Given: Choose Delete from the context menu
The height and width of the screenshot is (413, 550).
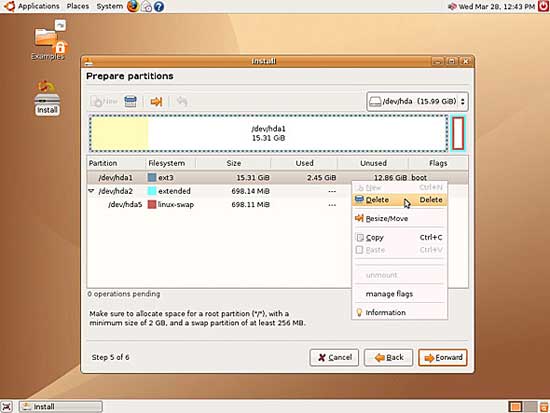Looking at the screenshot, I should point(400,200).
